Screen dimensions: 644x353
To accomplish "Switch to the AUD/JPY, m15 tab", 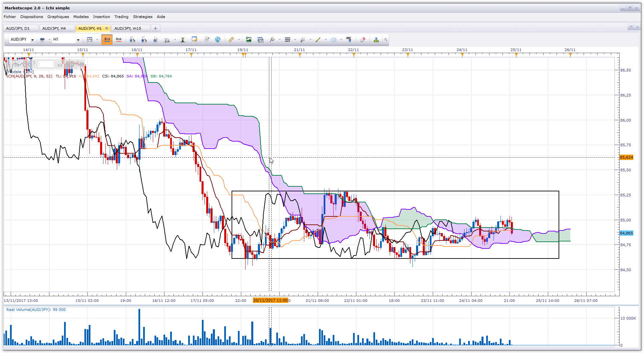I will [x=130, y=28].
